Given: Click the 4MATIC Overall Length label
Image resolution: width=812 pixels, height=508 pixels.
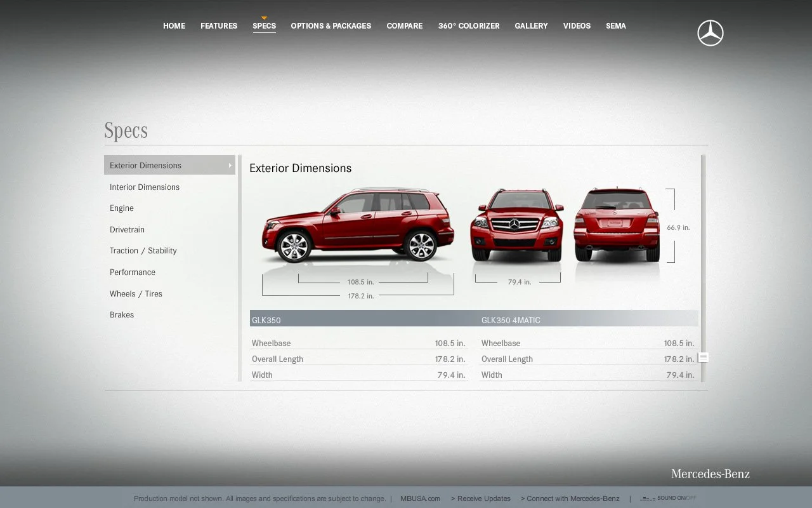Looking at the screenshot, I should pyautogui.click(x=507, y=359).
